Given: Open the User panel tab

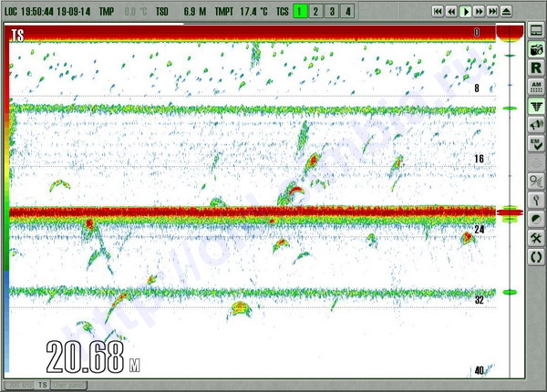Looking at the screenshot, I should pos(69,386).
